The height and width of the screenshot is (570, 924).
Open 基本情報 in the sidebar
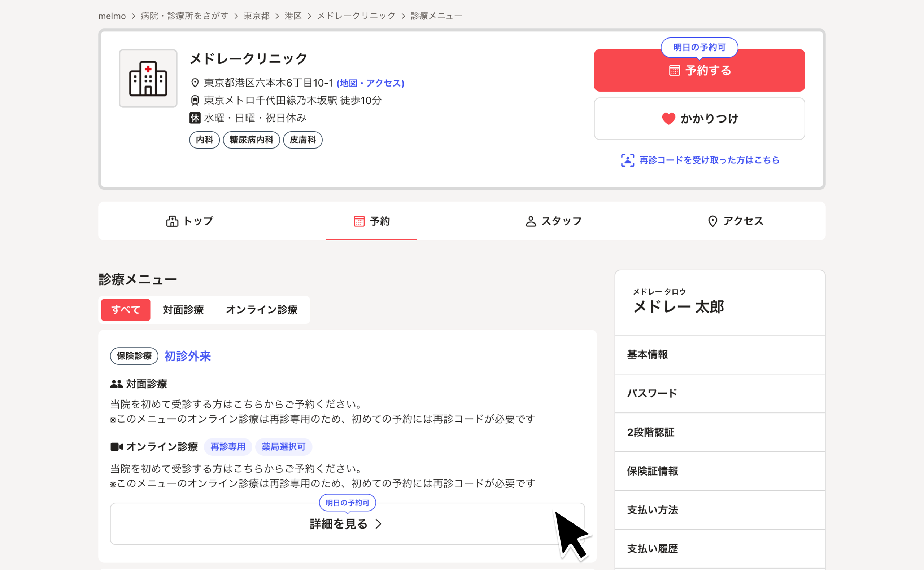647,354
